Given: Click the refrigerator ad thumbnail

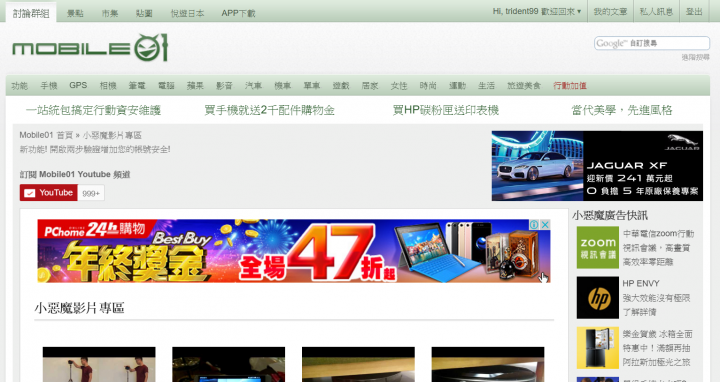Looking at the screenshot, I should (597, 348).
